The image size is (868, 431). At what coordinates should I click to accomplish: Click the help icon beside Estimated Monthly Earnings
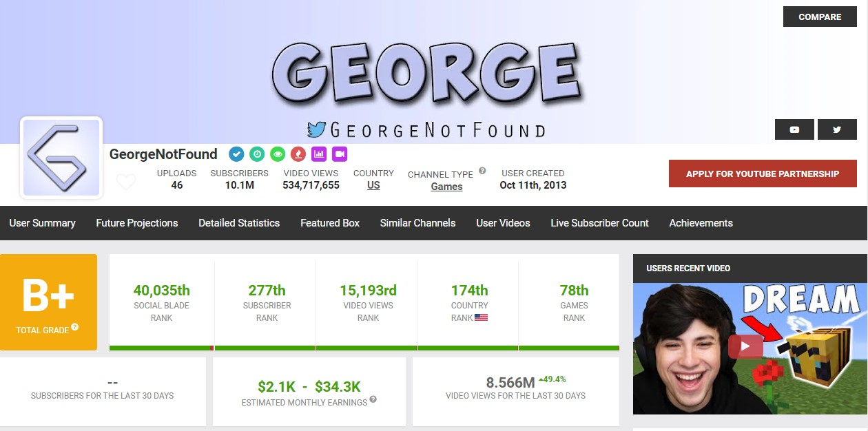373,399
